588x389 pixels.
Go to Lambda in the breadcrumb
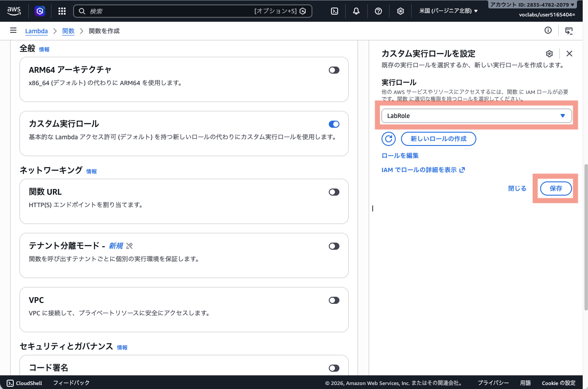click(x=36, y=31)
